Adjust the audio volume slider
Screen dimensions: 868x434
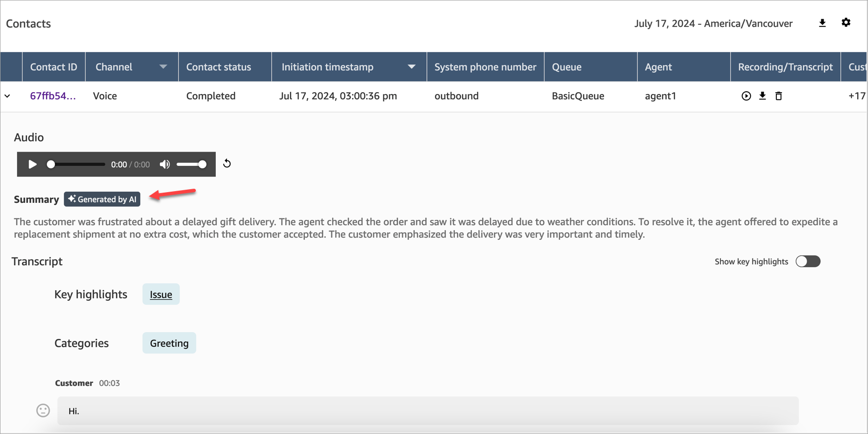(x=191, y=164)
